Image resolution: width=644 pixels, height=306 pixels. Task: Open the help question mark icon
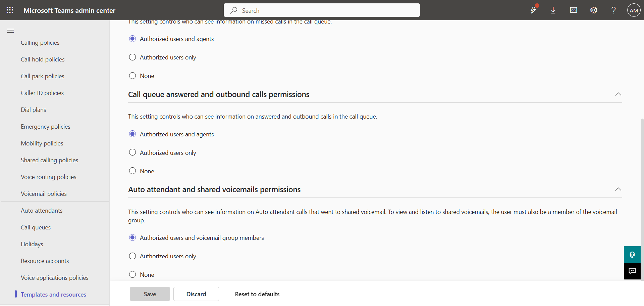[x=613, y=10]
